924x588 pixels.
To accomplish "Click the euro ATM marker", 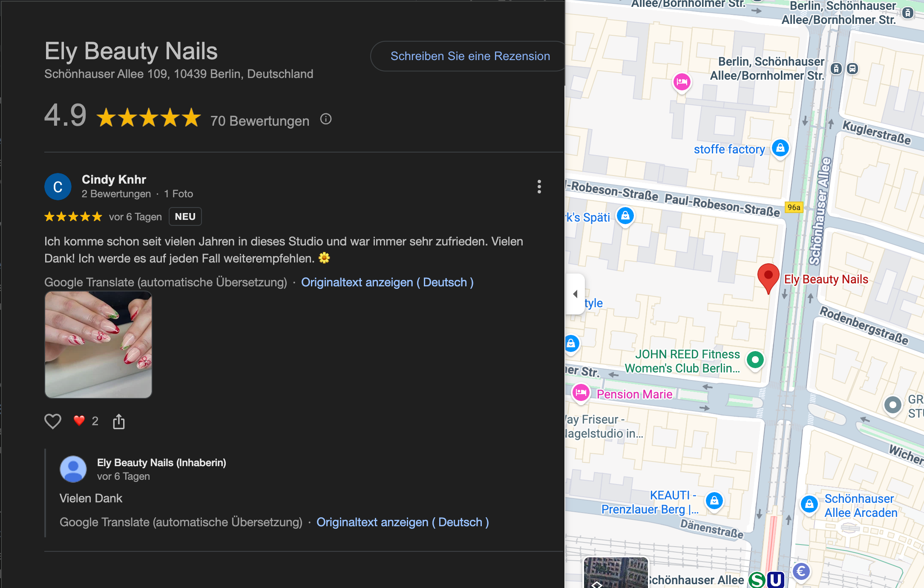I will [801, 571].
